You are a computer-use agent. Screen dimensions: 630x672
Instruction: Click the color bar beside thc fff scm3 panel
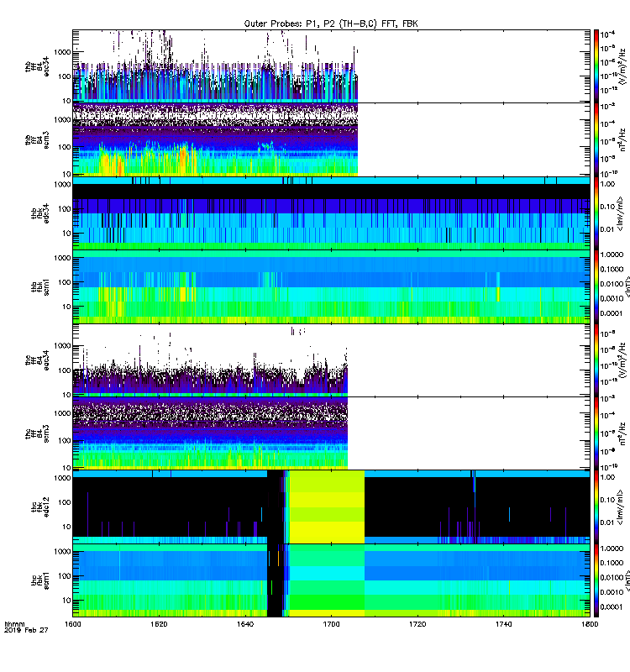pos(596,433)
